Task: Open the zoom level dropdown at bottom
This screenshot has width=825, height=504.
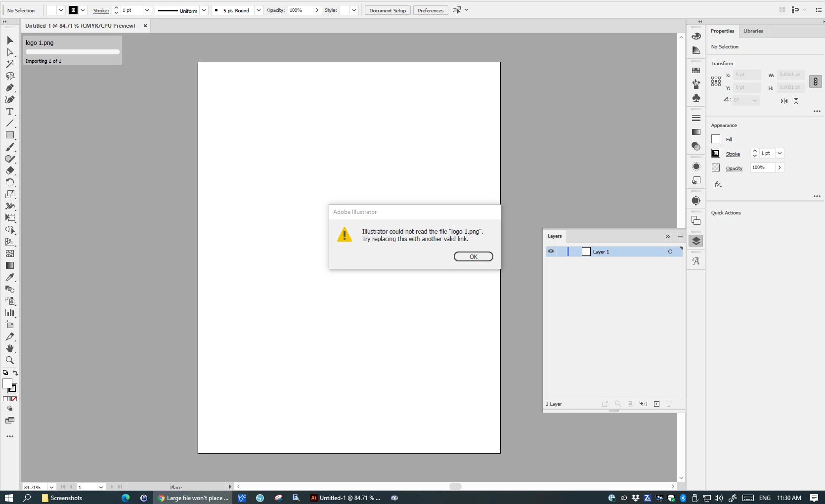Action: coord(51,487)
